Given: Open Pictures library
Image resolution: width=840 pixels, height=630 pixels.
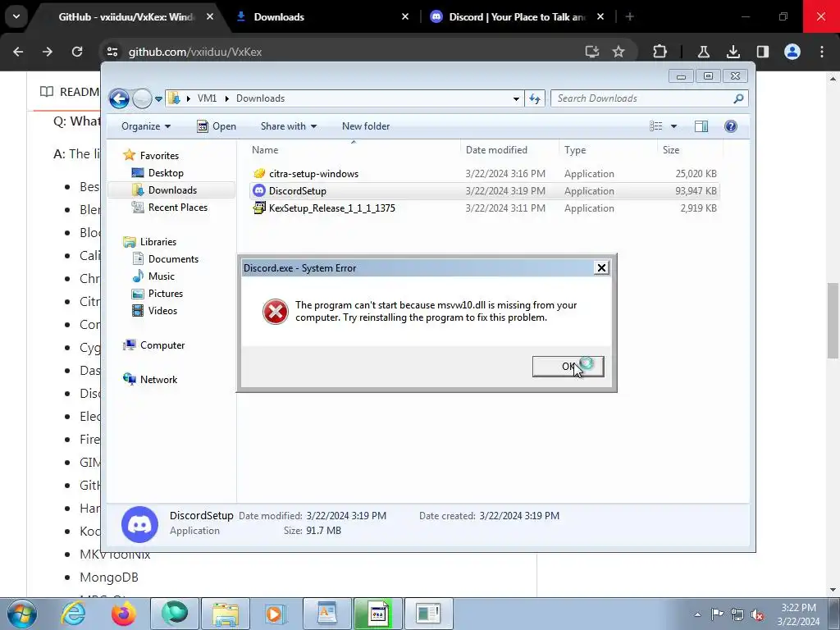Looking at the screenshot, I should click(x=165, y=293).
